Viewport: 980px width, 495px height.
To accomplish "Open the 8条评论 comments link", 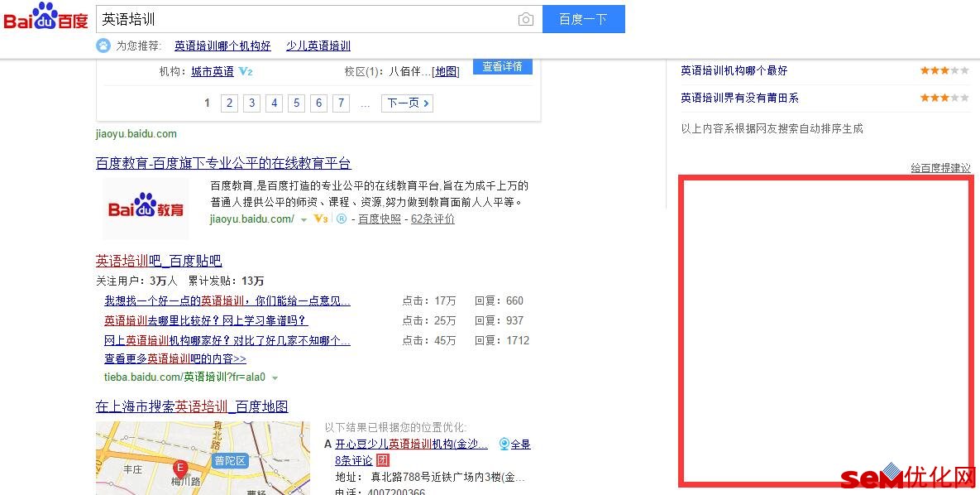I will point(354,460).
